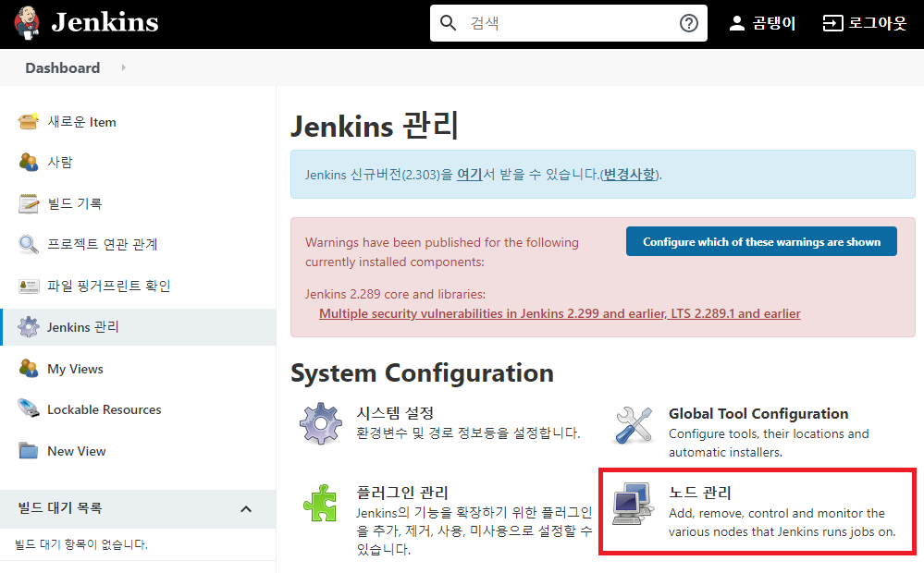Image resolution: width=924 pixels, height=573 pixels.
Task: Open 빌드 기록 in the sidebar
Action: click(x=75, y=203)
